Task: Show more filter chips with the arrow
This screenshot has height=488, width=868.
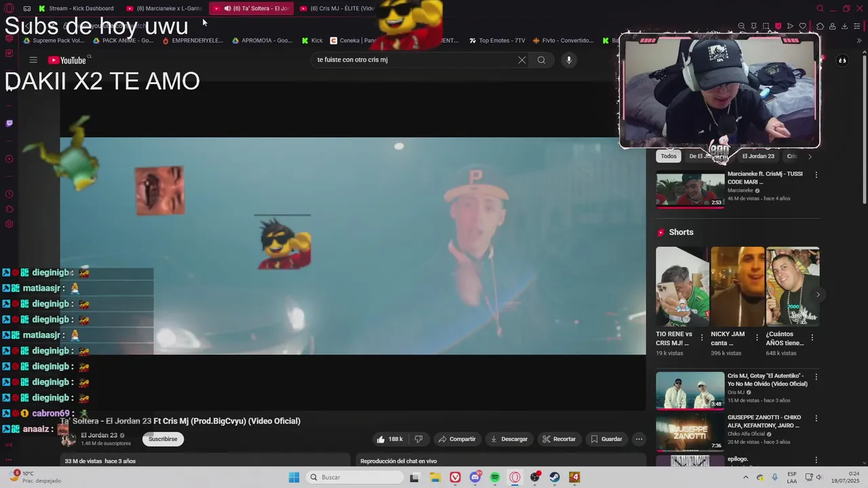Action: click(x=810, y=157)
